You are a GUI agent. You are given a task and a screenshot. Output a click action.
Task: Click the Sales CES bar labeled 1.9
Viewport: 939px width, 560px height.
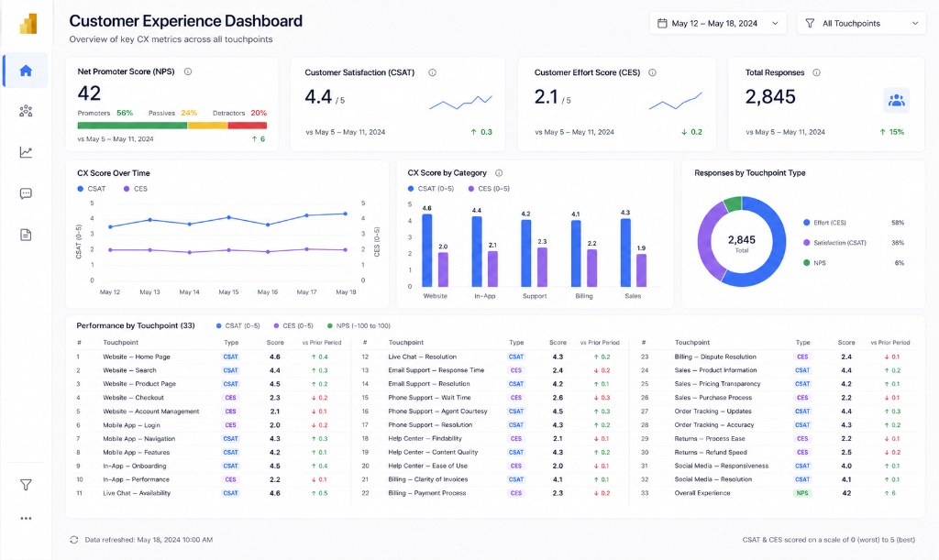pos(641,269)
